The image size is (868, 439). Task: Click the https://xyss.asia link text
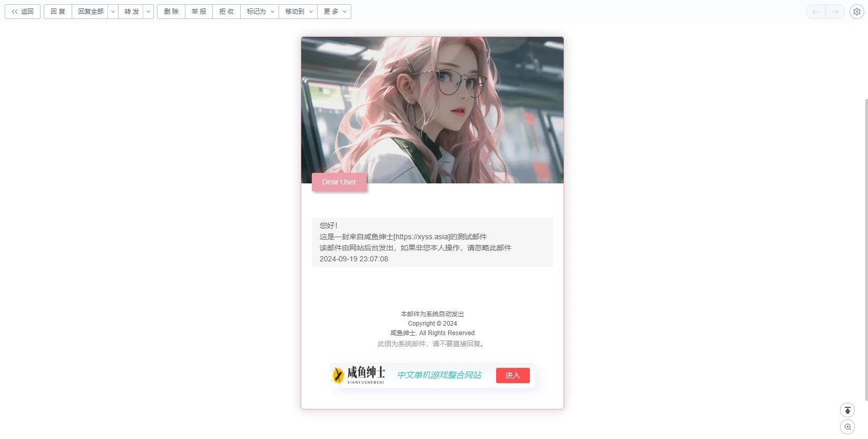click(x=422, y=237)
